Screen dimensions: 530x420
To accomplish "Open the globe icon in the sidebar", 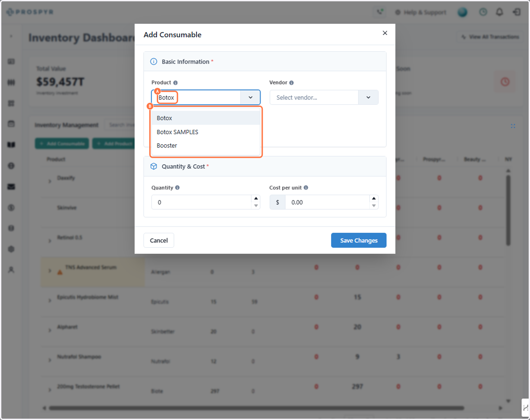I will point(11,166).
